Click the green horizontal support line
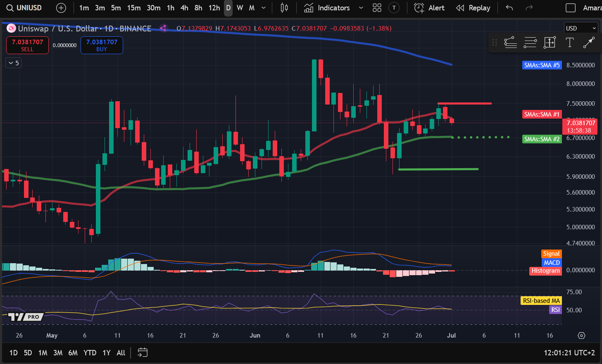The image size is (602, 364). 438,169
